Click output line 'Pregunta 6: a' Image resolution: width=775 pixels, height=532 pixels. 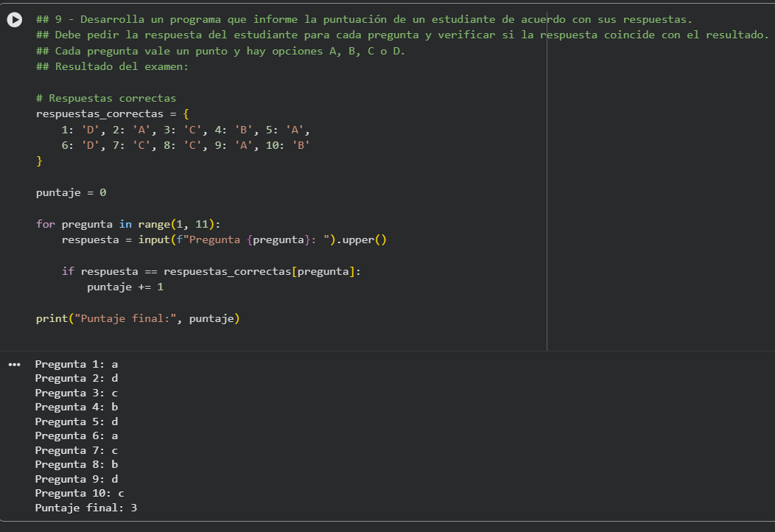pos(77,436)
